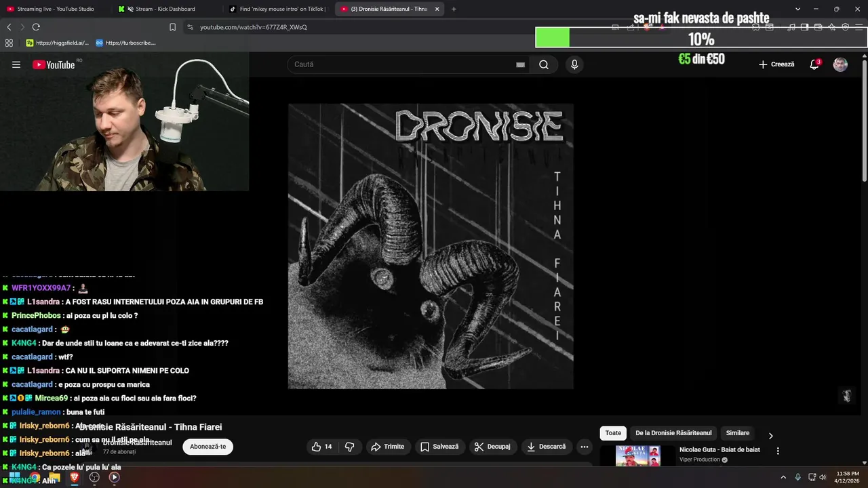Open YouTube notifications bell

pyautogui.click(x=814, y=64)
